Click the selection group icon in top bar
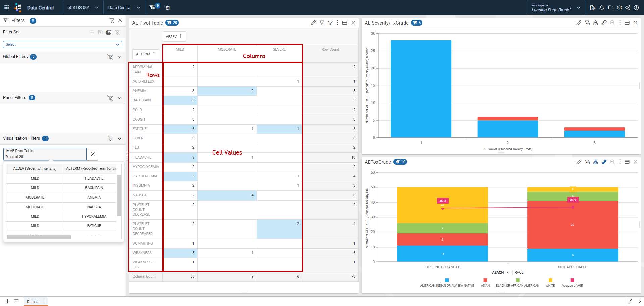Screen dimensions: 644x306 pos(167,7)
